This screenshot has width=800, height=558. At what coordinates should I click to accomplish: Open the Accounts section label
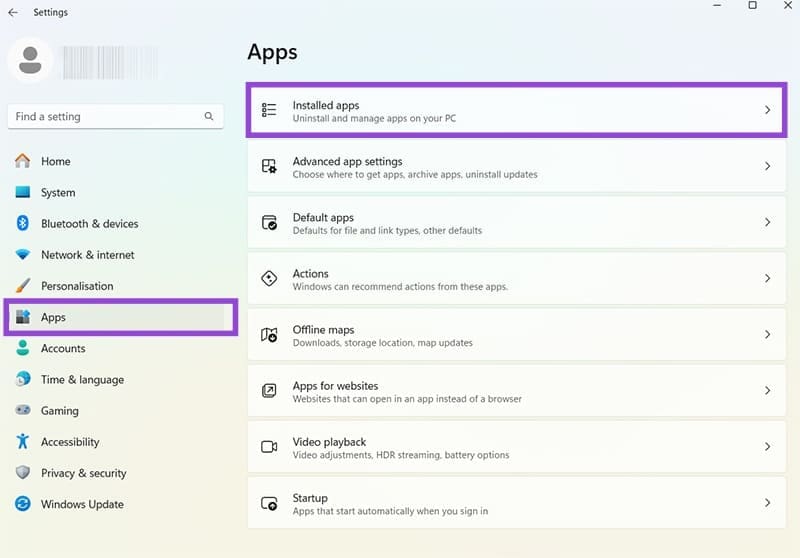[63, 348]
